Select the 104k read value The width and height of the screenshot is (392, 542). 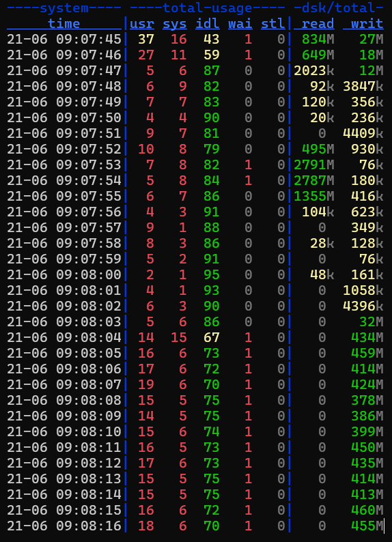pos(318,212)
